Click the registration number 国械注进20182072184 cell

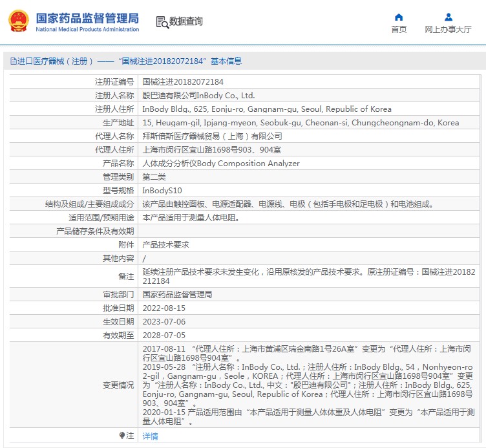coord(183,82)
